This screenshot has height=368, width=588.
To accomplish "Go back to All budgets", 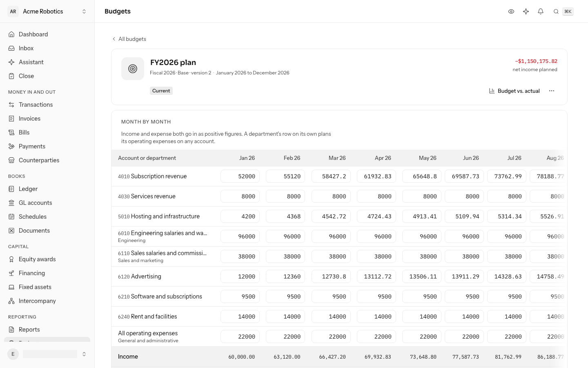I will pos(129,39).
